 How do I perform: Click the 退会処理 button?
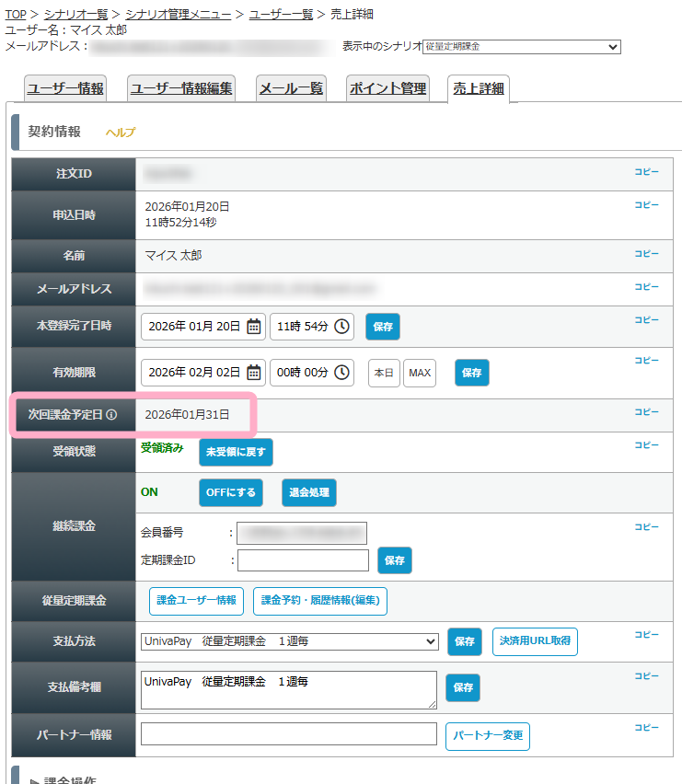click(x=308, y=492)
